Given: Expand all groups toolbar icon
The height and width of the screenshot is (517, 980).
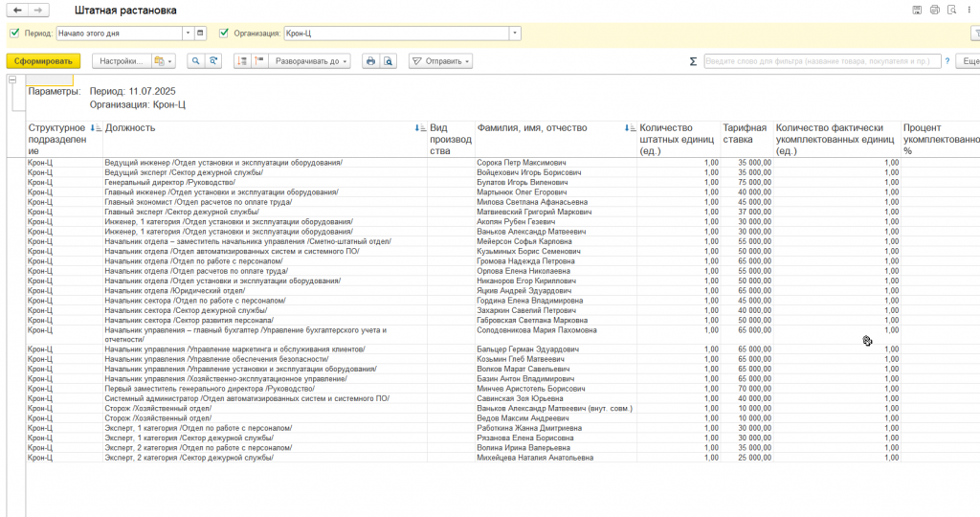Looking at the screenshot, I should click(x=259, y=61).
